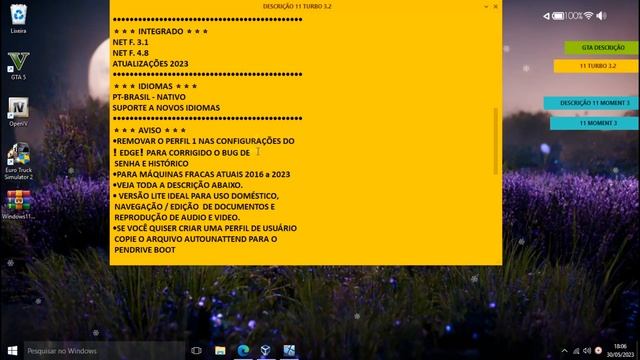Click the battery 100% widget indicator
Viewport: 640px width, 360px height.
(567, 16)
